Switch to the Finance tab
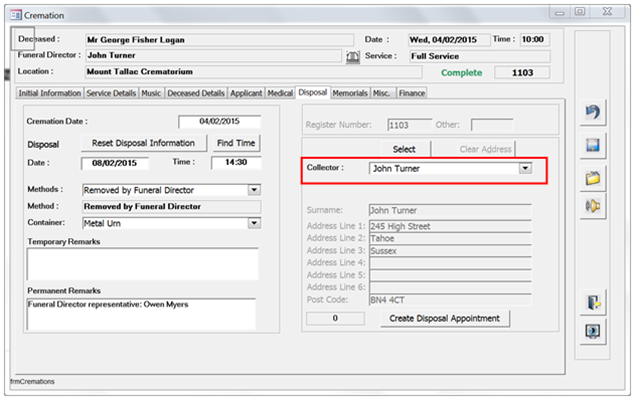 click(412, 93)
